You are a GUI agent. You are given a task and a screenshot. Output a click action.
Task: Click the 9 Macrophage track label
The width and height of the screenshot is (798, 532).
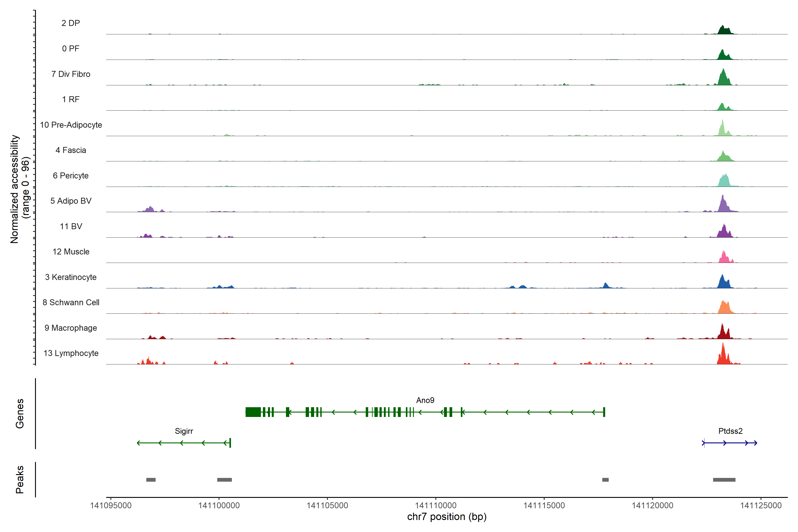click(x=71, y=328)
